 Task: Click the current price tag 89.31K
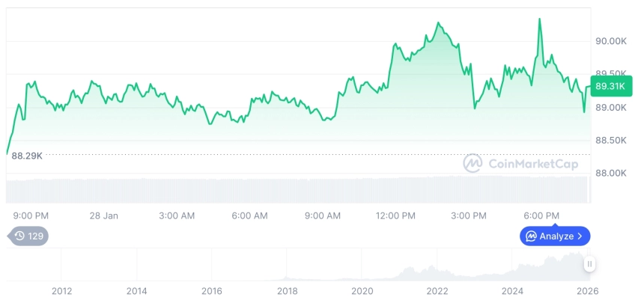(610, 87)
